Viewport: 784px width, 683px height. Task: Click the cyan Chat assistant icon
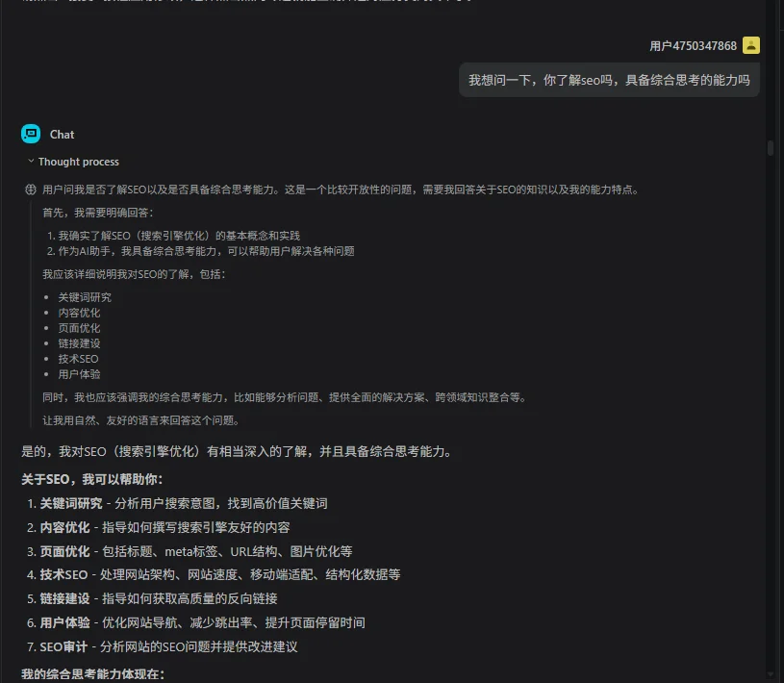coord(31,134)
